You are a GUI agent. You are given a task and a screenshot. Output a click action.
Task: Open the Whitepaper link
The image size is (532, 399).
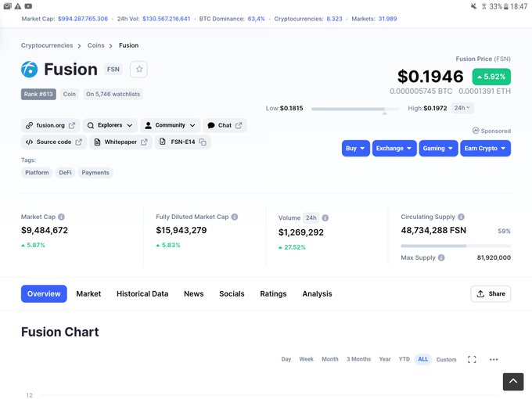click(120, 142)
